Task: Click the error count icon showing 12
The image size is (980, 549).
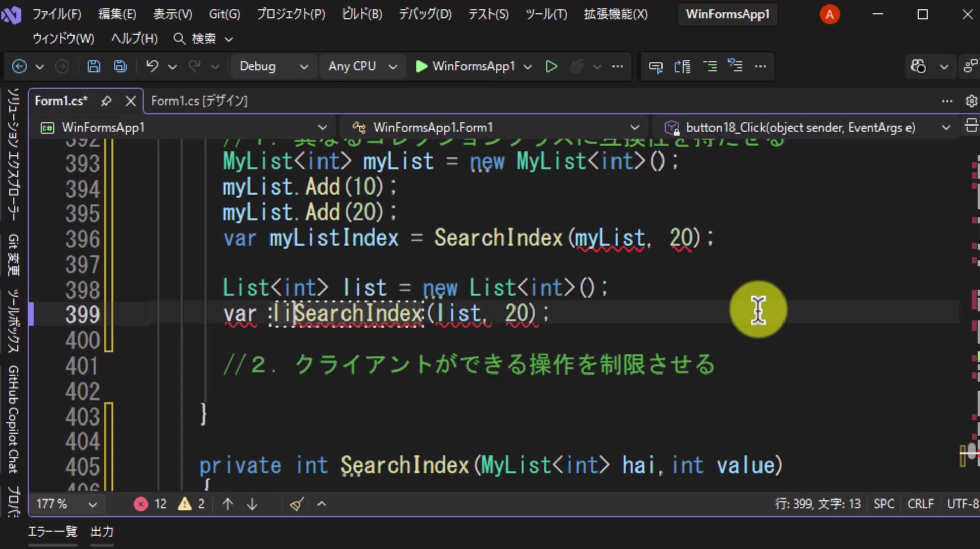Action: (141, 504)
